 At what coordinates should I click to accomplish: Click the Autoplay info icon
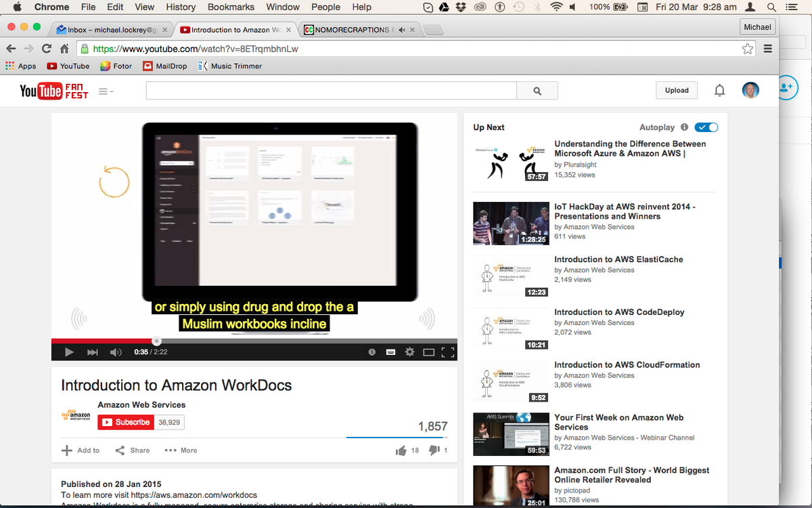(x=684, y=127)
